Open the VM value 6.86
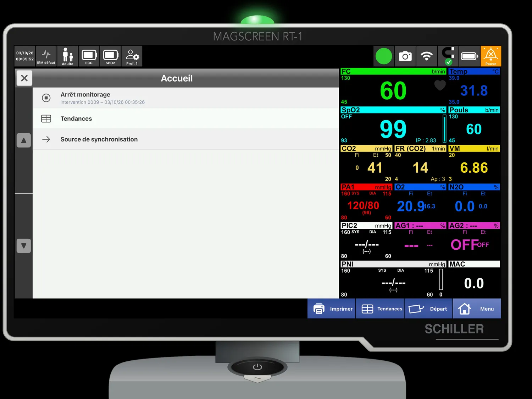 pyautogui.click(x=474, y=168)
